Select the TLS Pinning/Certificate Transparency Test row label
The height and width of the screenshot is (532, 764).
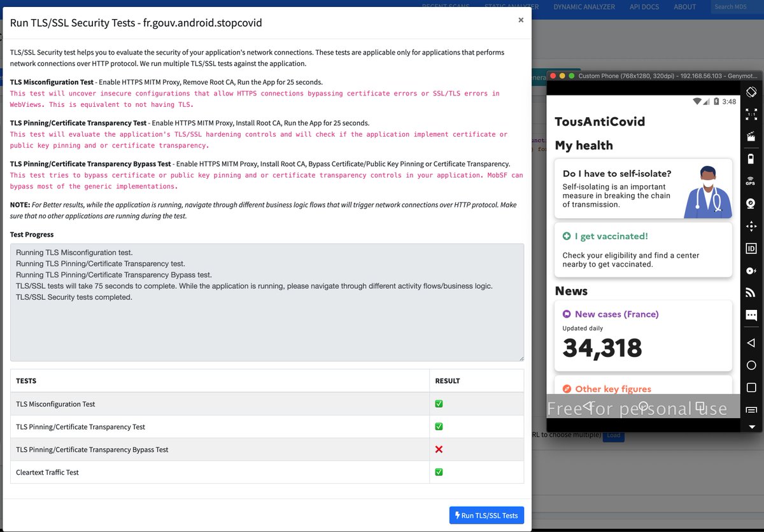point(80,427)
